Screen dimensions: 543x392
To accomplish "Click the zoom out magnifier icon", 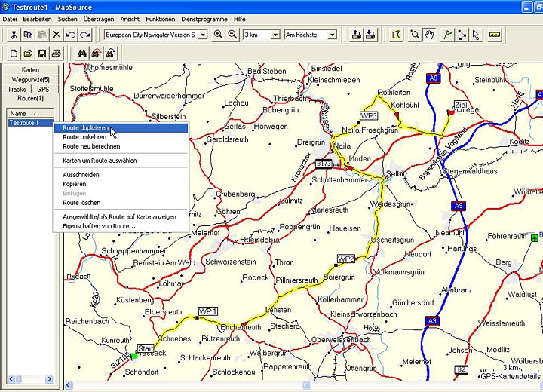I will click(232, 35).
